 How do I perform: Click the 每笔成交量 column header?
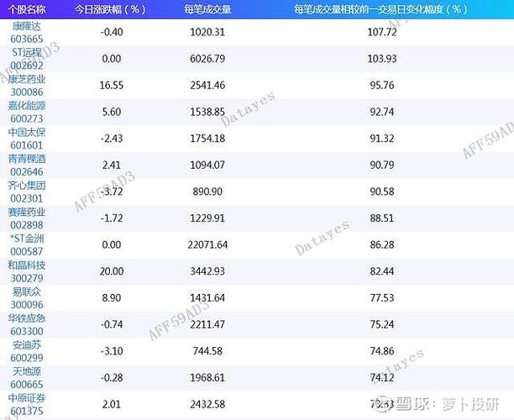(207, 9)
